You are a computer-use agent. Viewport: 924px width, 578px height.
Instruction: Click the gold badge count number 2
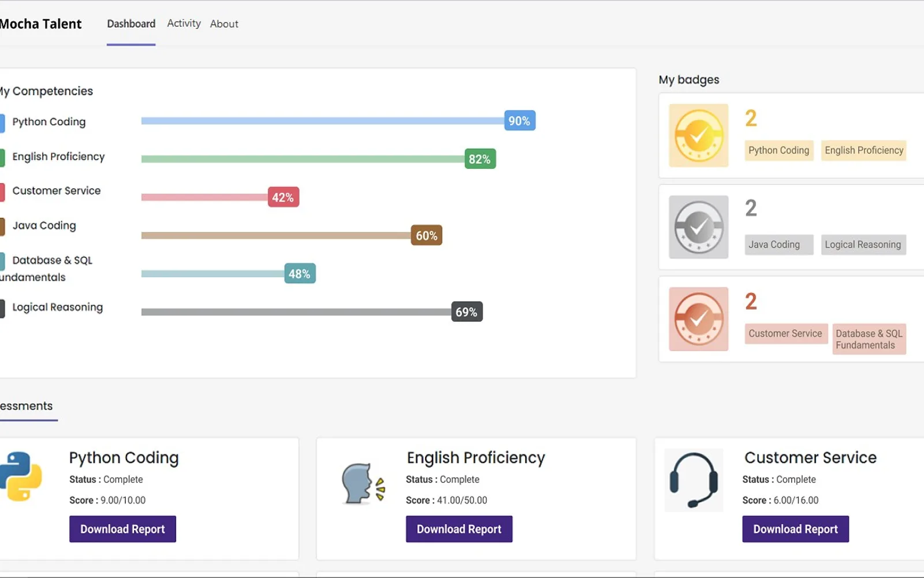[751, 118]
